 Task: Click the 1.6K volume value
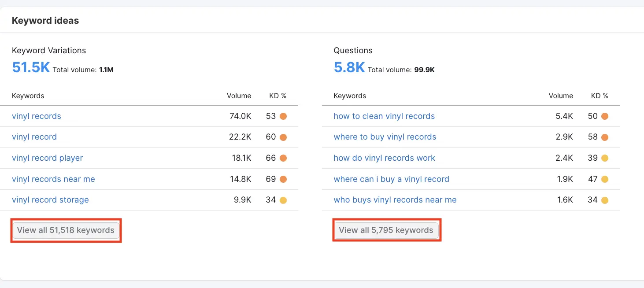pyautogui.click(x=565, y=200)
